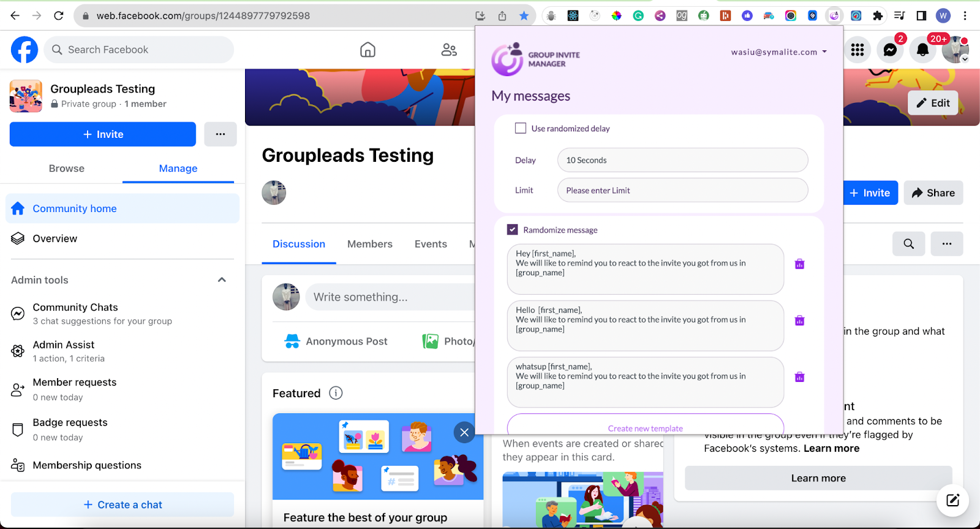
Task: Open the browser extensions puzzle icon
Action: (878, 16)
